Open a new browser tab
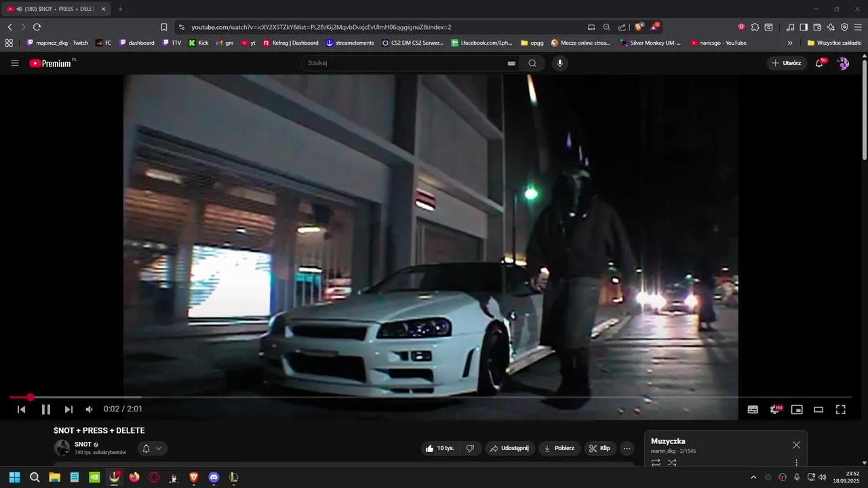Viewport: 868px width, 488px height. pyautogui.click(x=120, y=9)
